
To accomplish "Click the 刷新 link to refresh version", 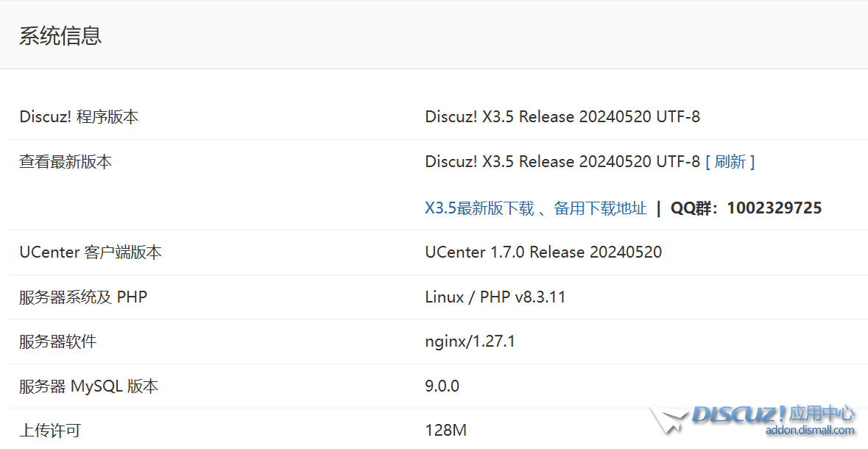I will point(730,162).
